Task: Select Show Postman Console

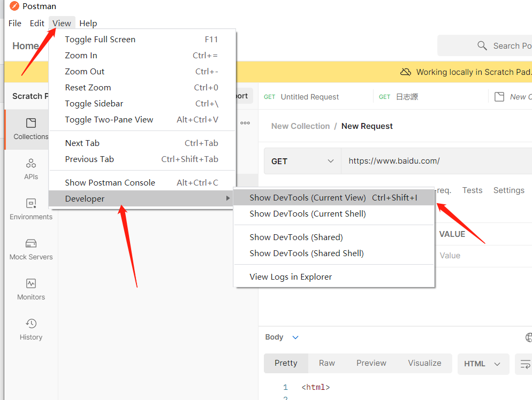Action: coord(142,183)
